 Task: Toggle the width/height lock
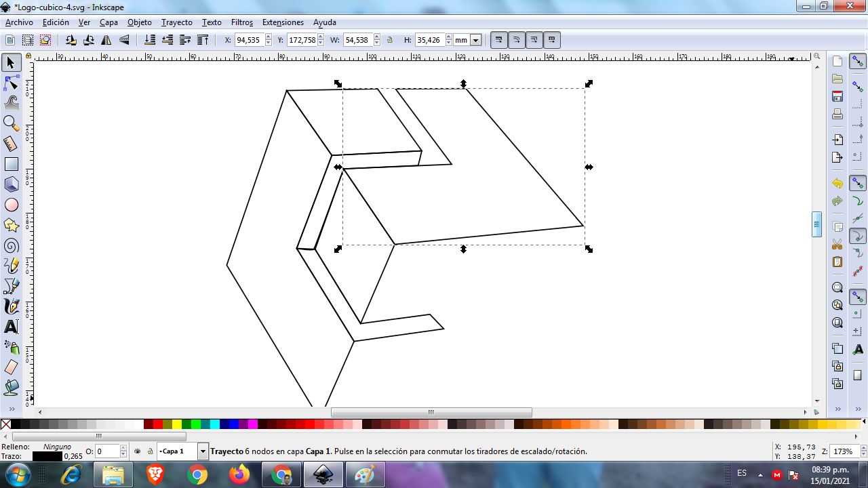click(390, 40)
